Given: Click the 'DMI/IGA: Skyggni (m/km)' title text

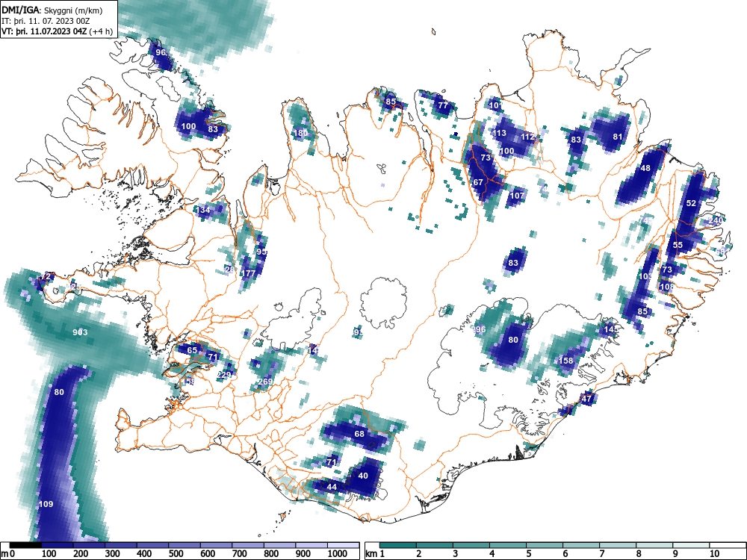Looking at the screenshot, I should [x=52, y=10].
